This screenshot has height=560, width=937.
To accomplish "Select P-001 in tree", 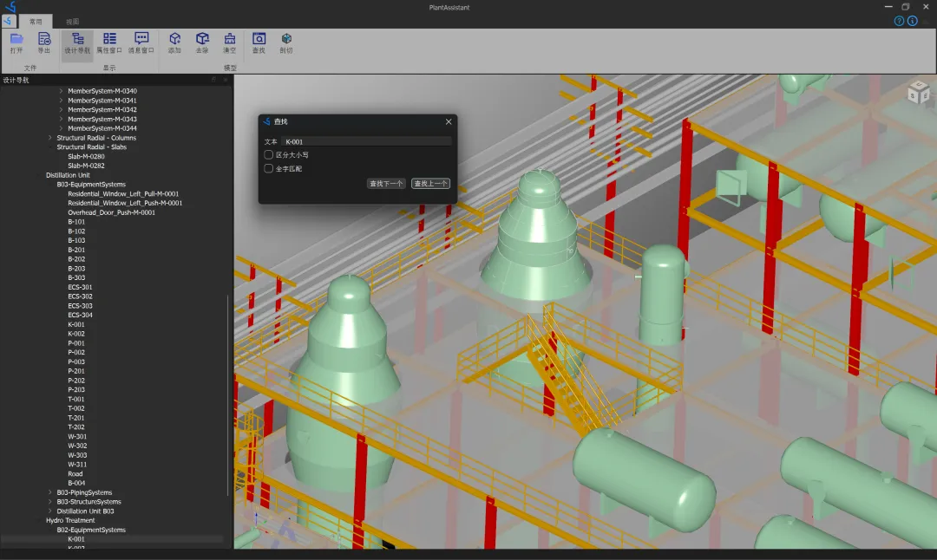I will click(x=75, y=343).
